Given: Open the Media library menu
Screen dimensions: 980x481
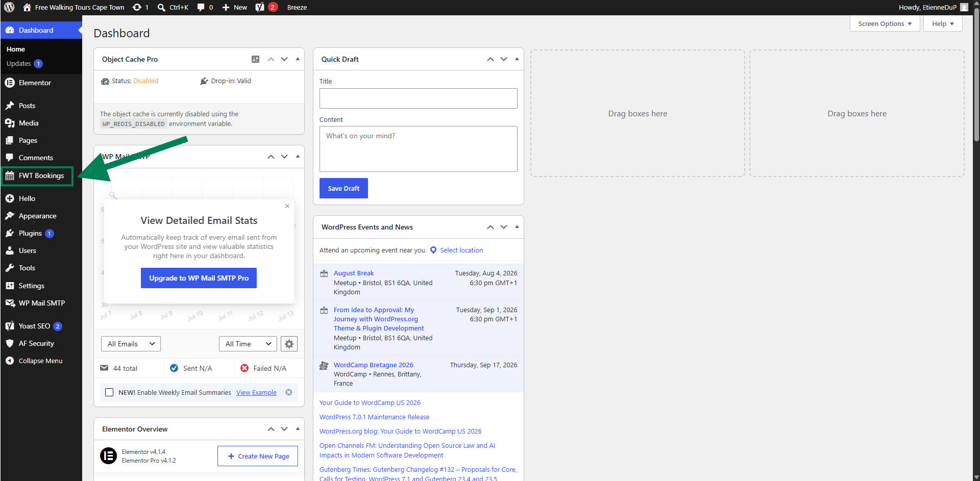Looking at the screenshot, I should coord(41,123).
